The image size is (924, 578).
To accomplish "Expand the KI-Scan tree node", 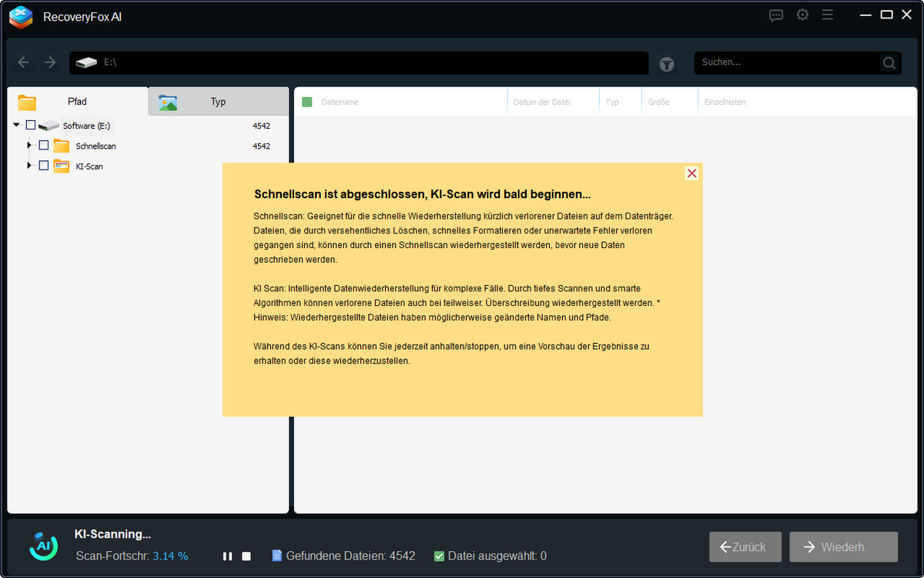I will (29, 165).
